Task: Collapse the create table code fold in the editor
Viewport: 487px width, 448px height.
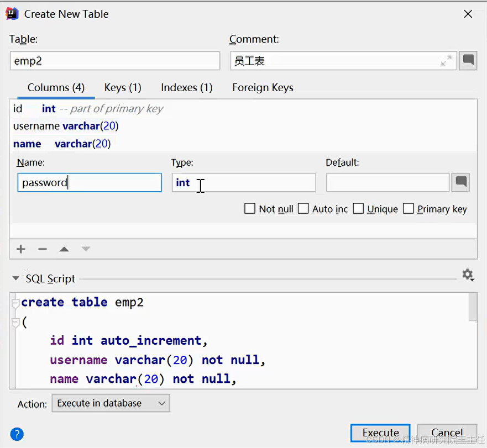Action: point(15,302)
